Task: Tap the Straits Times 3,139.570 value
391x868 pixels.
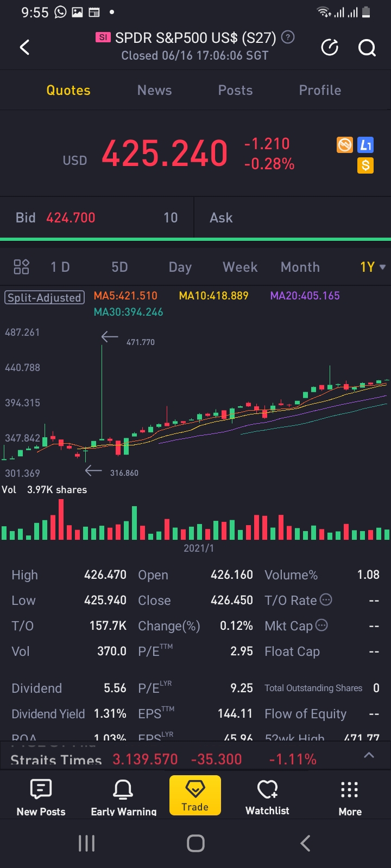Action: click(145, 759)
